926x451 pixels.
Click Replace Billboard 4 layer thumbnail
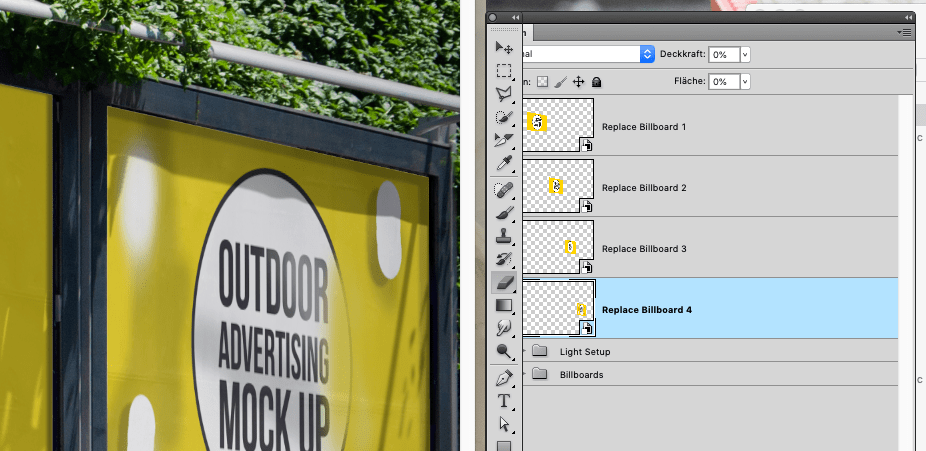(558, 308)
